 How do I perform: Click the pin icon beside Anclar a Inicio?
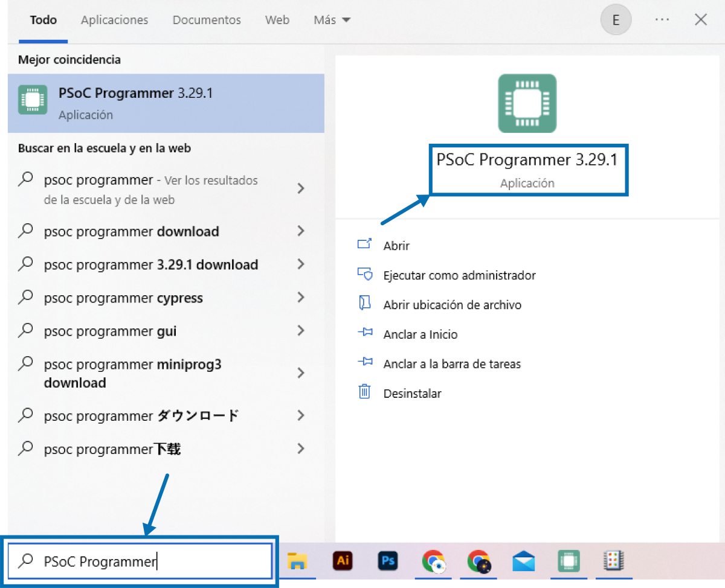[364, 333]
